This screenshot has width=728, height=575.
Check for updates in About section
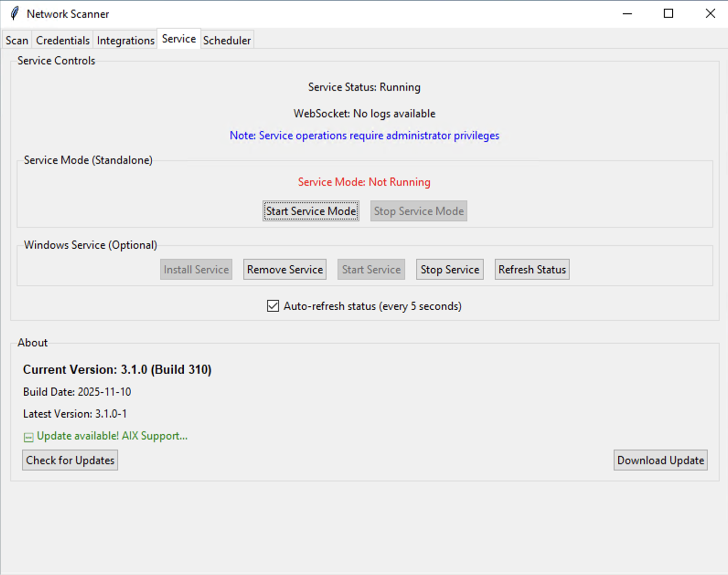tap(70, 460)
